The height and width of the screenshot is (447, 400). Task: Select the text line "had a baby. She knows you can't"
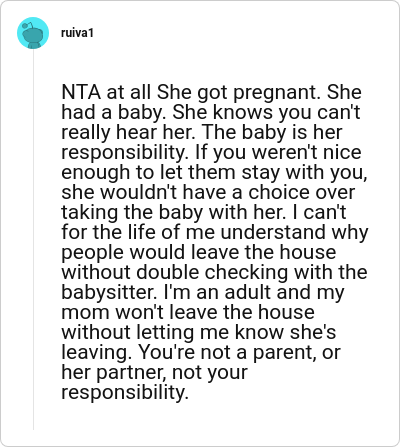point(211,112)
